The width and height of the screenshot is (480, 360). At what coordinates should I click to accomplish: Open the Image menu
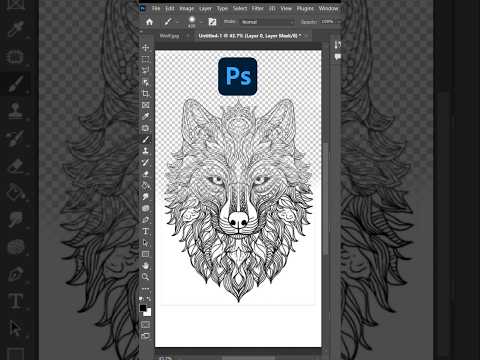click(x=187, y=8)
